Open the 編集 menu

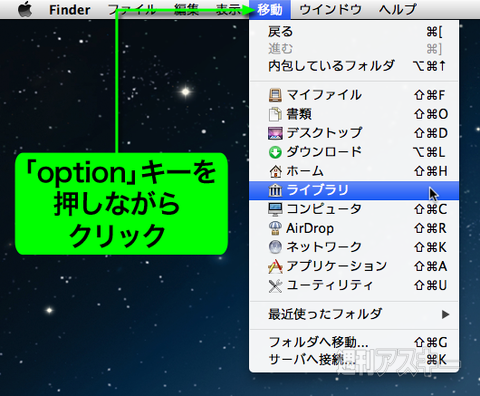coord(186,10)
